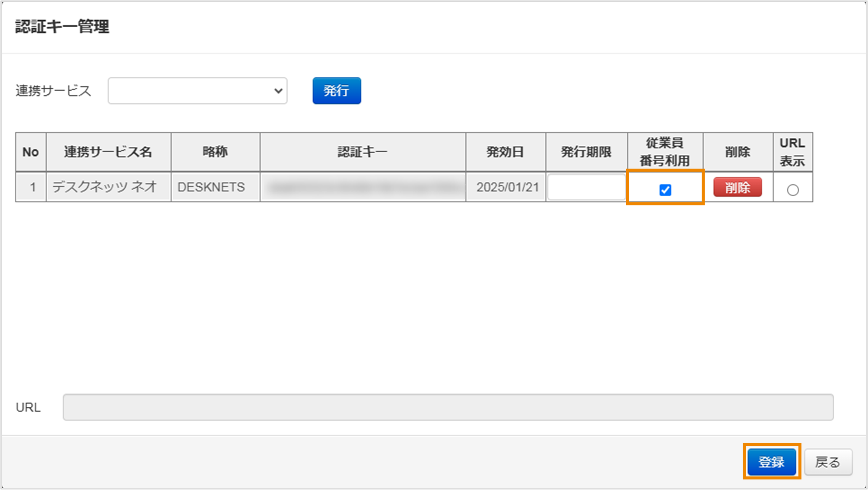
Task: Click the blue 発行 button
Action: pyautogui.click(x=337, y=91)
